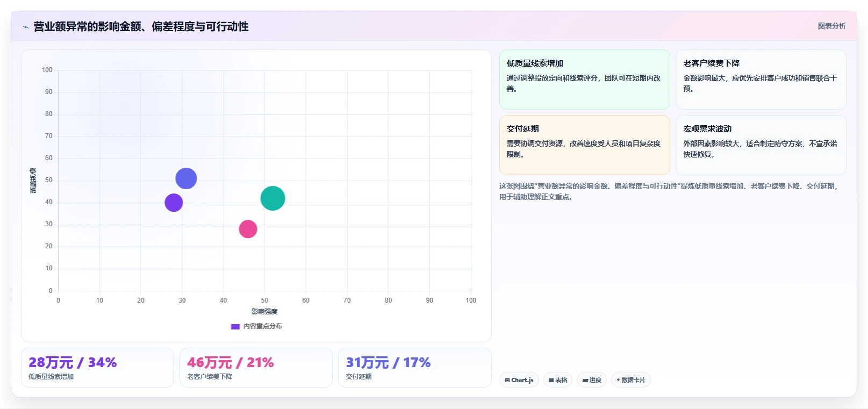
Task: Click the 数据卡片 tag chip
Action: coord(631,380)
